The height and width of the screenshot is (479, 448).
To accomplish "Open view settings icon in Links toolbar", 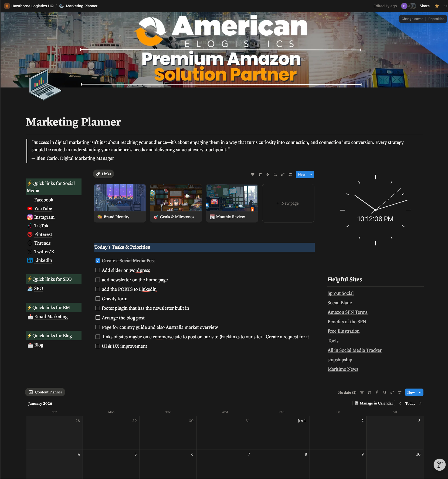I will [290, 174].
